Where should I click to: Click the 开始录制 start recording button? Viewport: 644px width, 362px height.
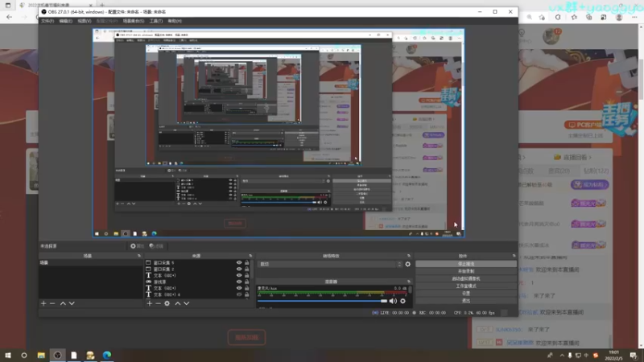(466, 271)
